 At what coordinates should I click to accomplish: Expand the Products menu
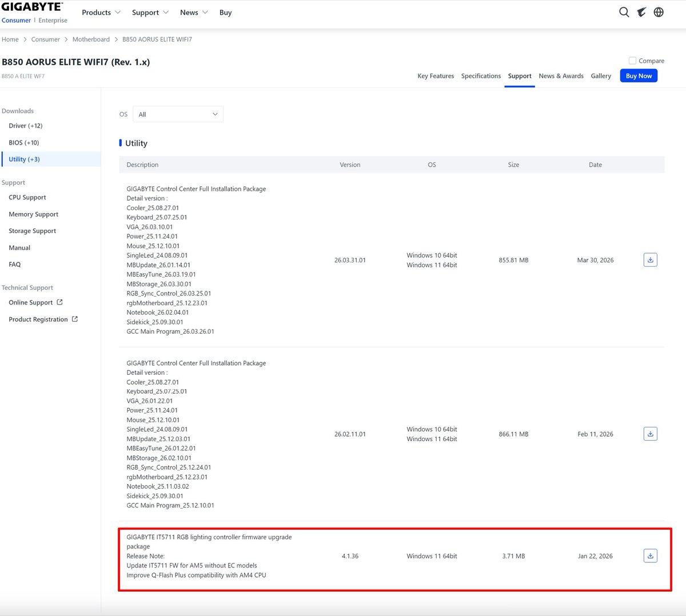click(x=101, y=13)
